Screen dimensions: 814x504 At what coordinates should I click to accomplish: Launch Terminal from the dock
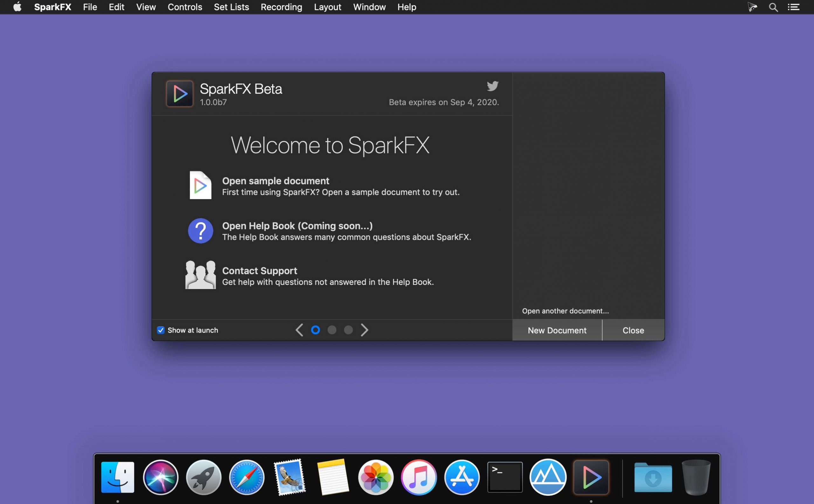click(505, 477)
